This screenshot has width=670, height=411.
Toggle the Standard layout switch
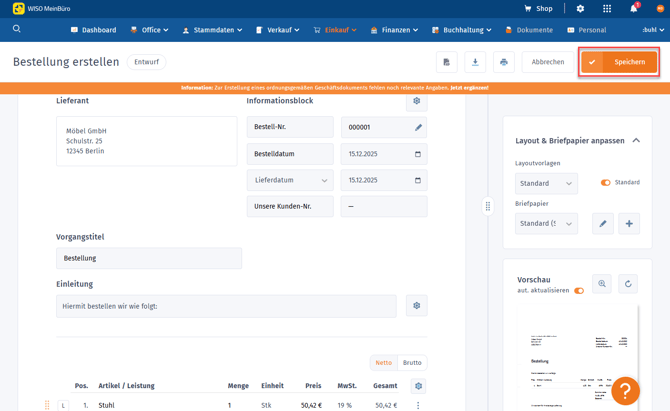pos(605,183)
